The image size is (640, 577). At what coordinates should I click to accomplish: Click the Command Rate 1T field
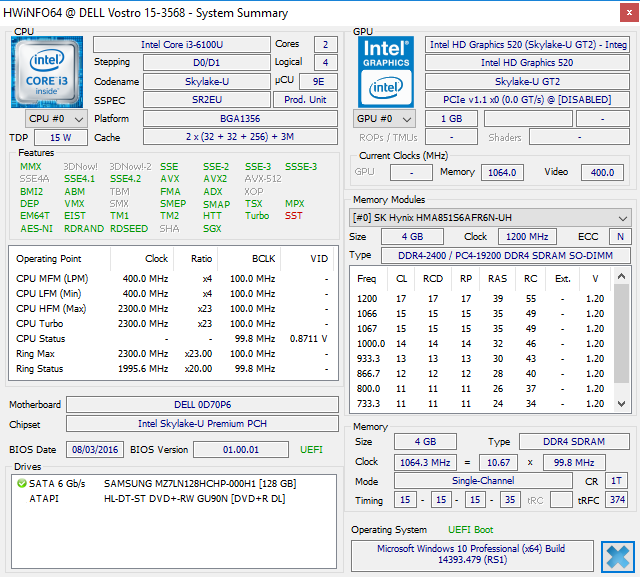click(616, 481)
